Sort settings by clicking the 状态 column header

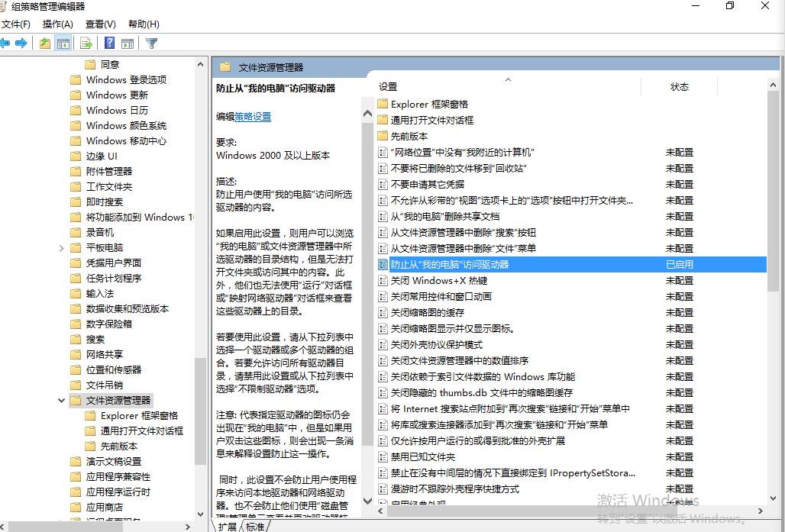coord(679,86)
